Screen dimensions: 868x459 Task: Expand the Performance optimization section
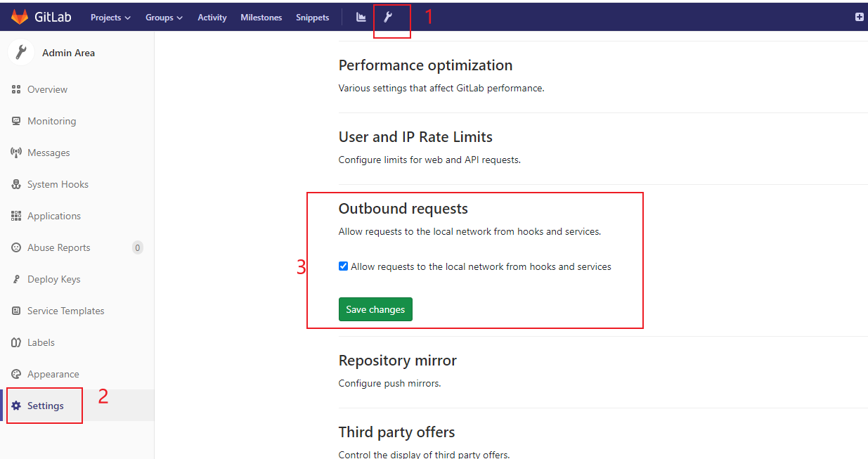pos(425,65)
